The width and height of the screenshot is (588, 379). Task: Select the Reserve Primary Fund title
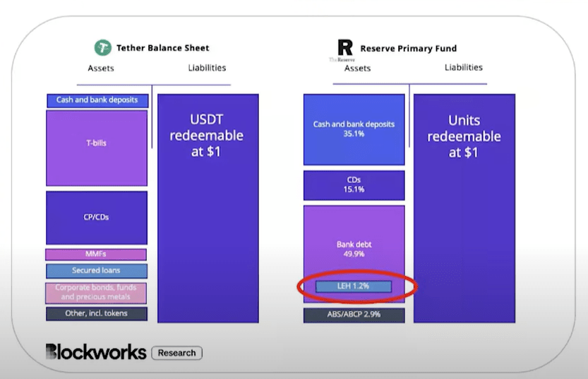408,49
